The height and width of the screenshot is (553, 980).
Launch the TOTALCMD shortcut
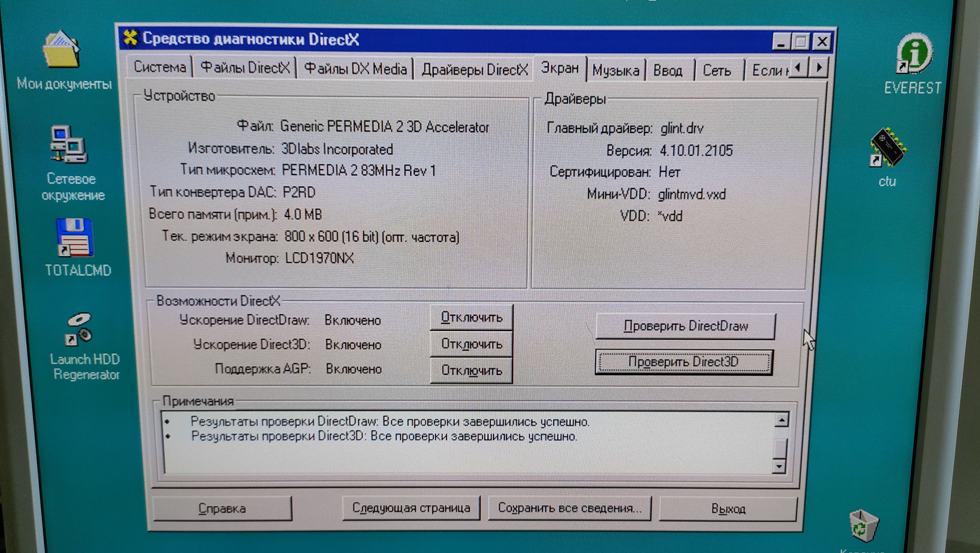tap(75, 238)
